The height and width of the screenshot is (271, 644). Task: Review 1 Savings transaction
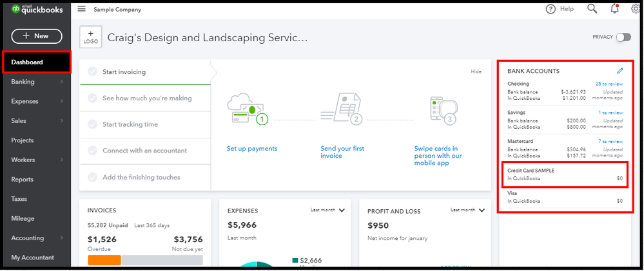610,113
